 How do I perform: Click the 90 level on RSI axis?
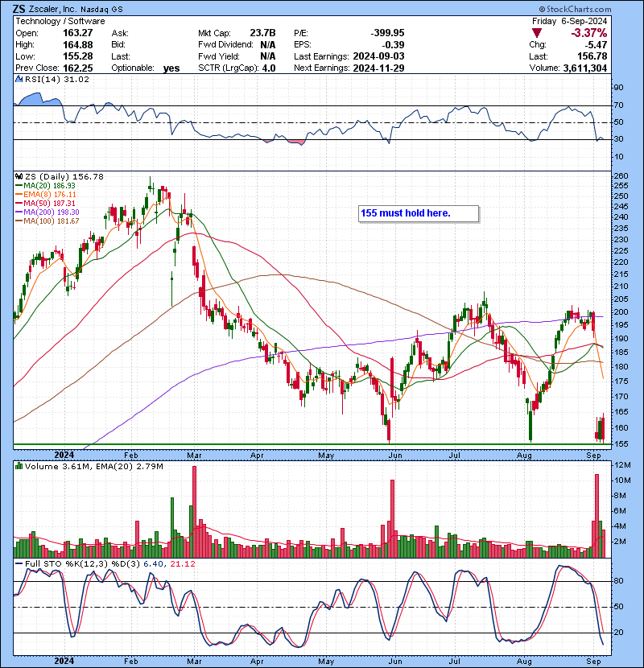[619, 88]
